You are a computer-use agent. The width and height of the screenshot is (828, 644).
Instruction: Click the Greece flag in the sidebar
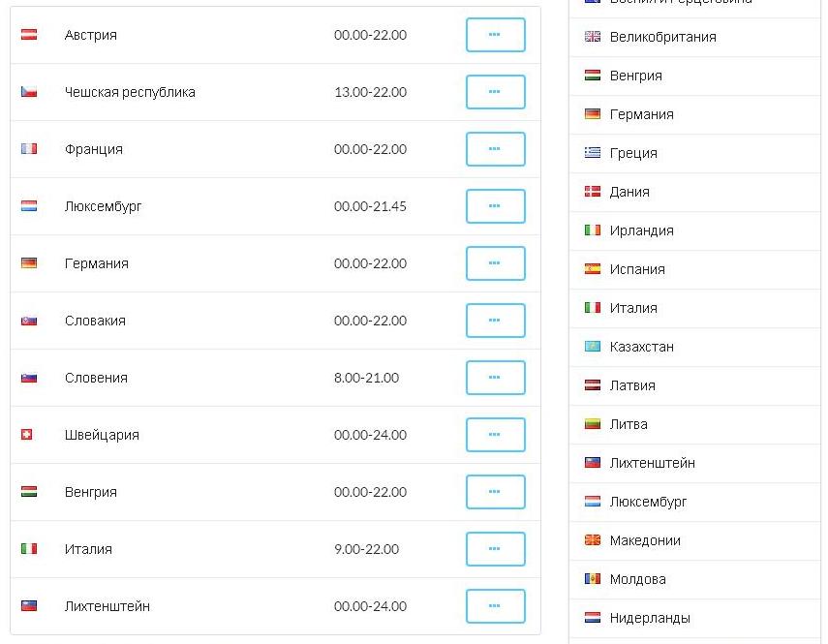[x=593, y=153]
